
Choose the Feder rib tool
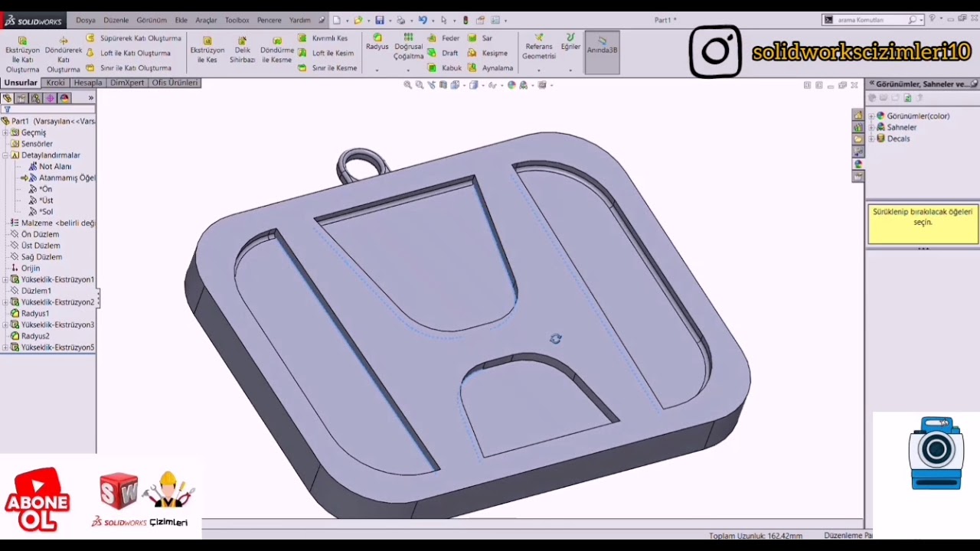tap(443, 37)
